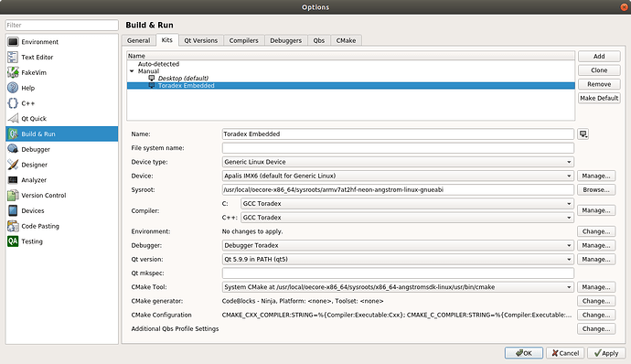Select the FakeVim category icon
The width and height of the screenshot is (631, 364).
(x=13, y=72)
